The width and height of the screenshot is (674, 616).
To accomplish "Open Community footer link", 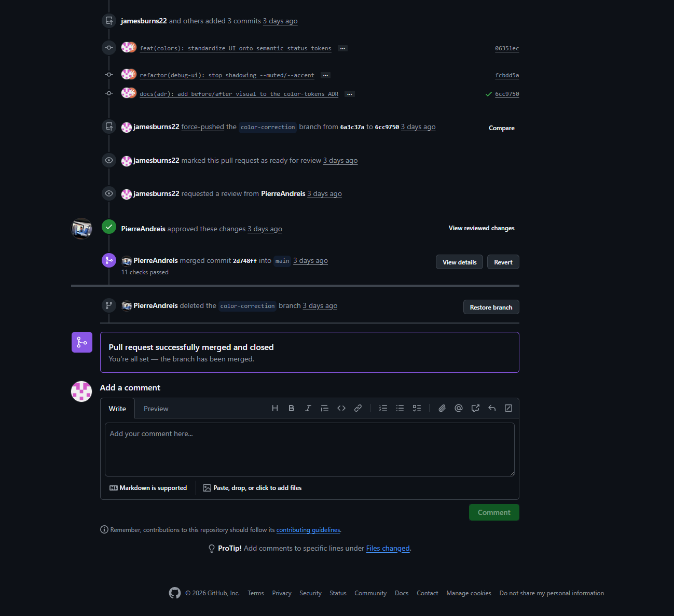I will [370, 593].
